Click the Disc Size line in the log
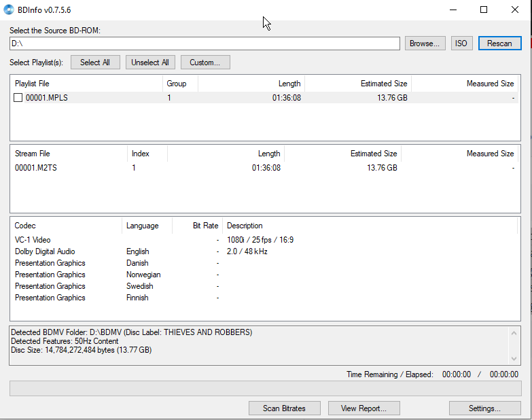 pyautogui.click(x=81, y=350)
